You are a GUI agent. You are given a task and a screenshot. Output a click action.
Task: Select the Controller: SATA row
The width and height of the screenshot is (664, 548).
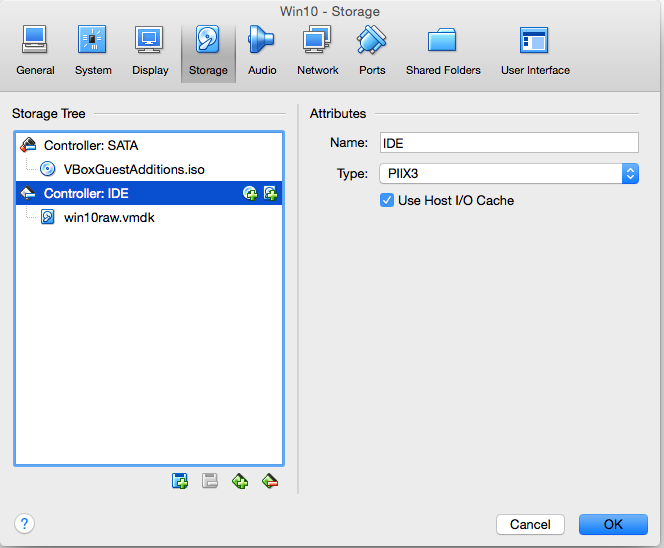(149, 145)
